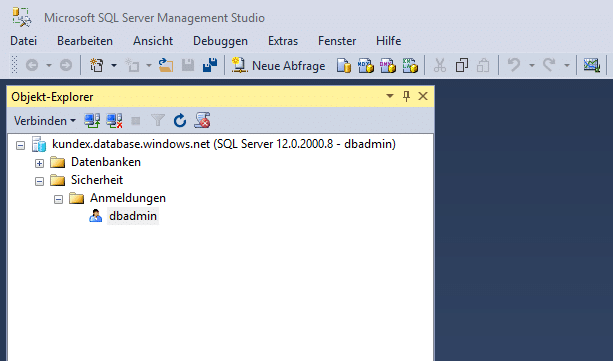
Task: Click the undo arrow icon
Action: pos(514,65)
